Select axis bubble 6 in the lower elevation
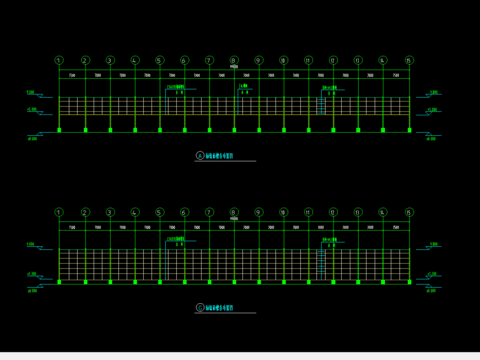This screenshot has width=480, height=360. point(184,212)
